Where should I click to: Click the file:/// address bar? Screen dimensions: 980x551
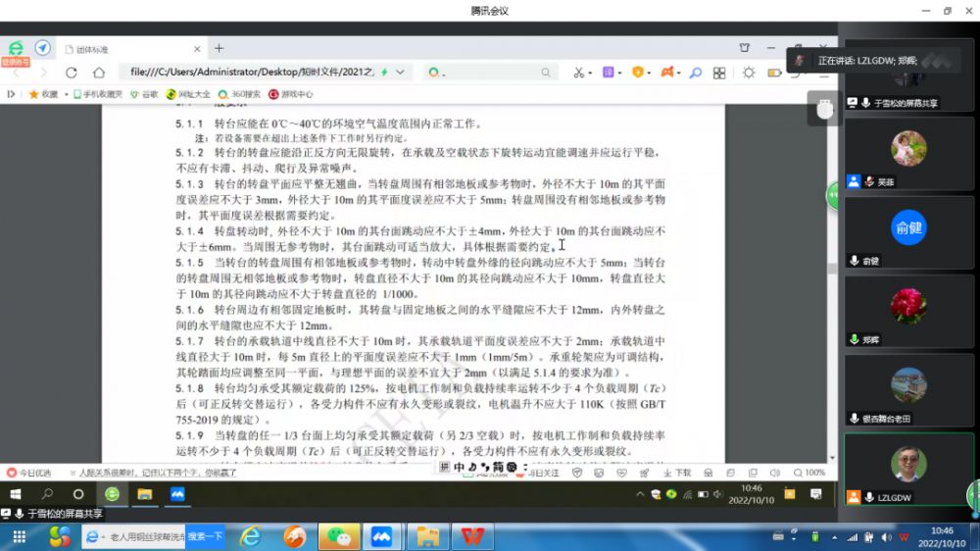(252, 72)
